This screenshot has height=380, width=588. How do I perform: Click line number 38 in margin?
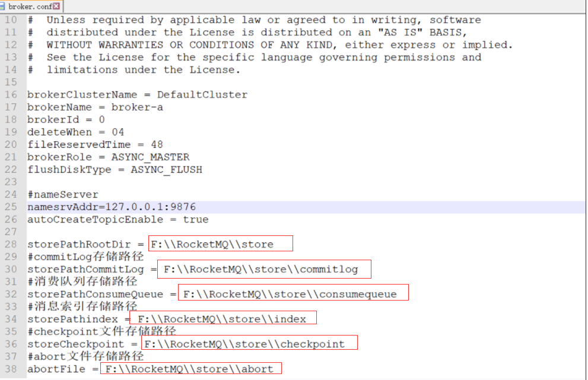tap(11, 369)
